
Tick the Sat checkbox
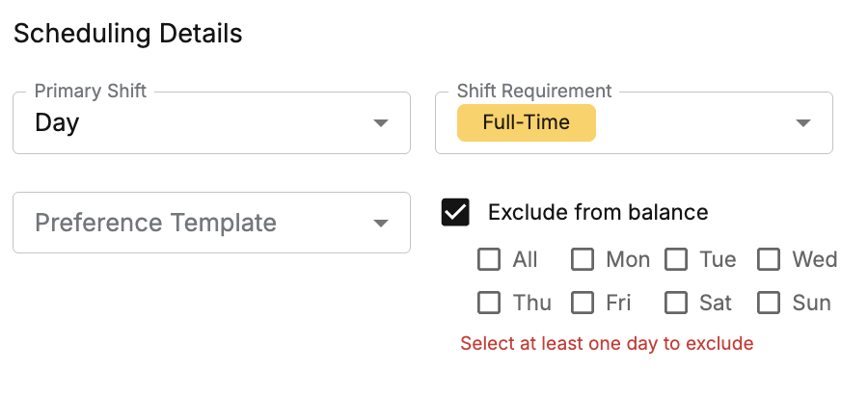click(x=676, y=303)
